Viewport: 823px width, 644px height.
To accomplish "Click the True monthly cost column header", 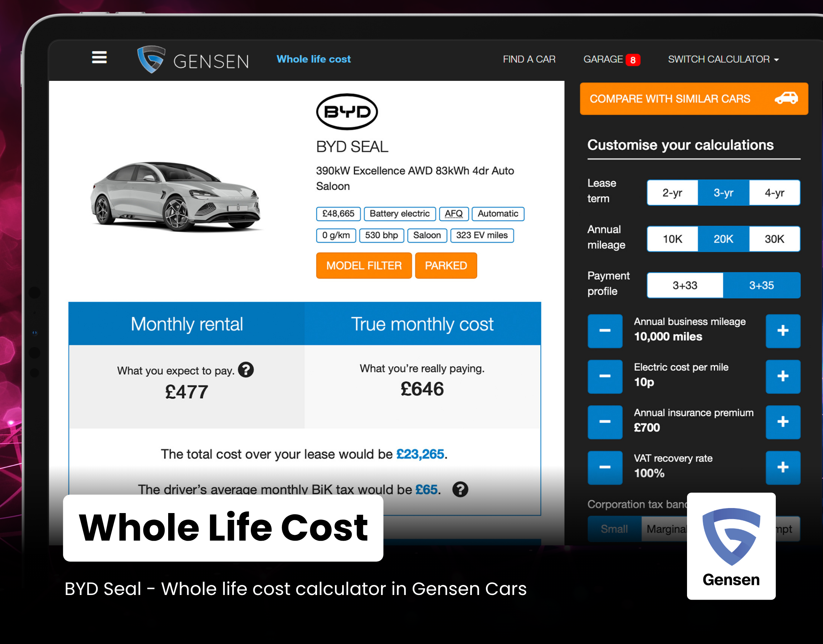I will click(422, 324).
